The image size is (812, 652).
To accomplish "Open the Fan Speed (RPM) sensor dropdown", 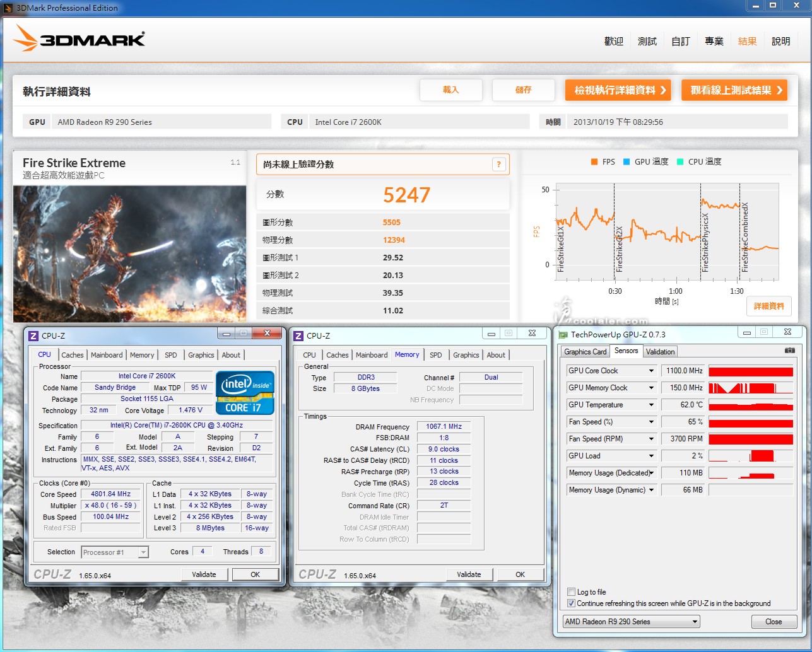I will point(651,439).
